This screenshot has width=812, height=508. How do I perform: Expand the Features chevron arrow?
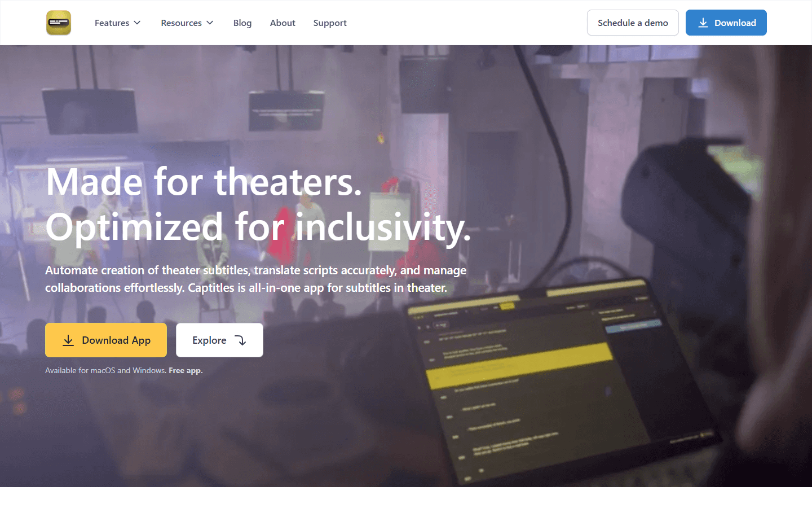pos(137,23)
